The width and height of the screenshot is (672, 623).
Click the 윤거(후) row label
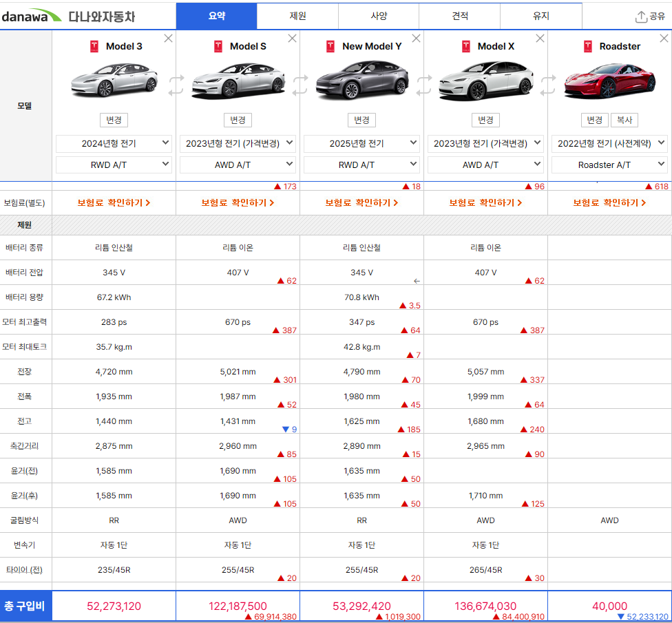[x=24, y=496]
